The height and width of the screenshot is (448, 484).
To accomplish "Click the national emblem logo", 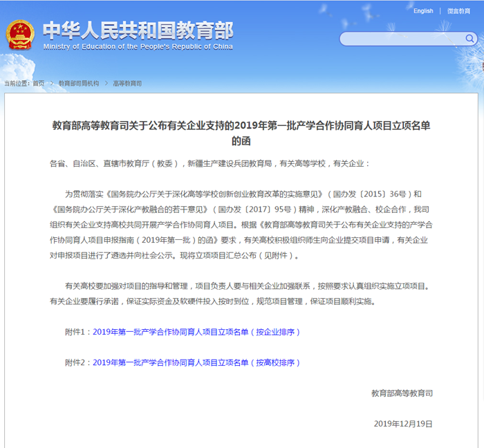I will pyautogui.click(x=20, y=35).
